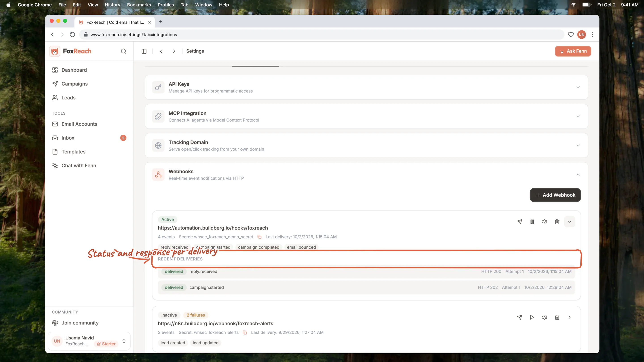The width and height of the screenshot is (644, 362).
Task: Open settings gear for automation.buildberg.io webhook
Action: coord(544,222)
